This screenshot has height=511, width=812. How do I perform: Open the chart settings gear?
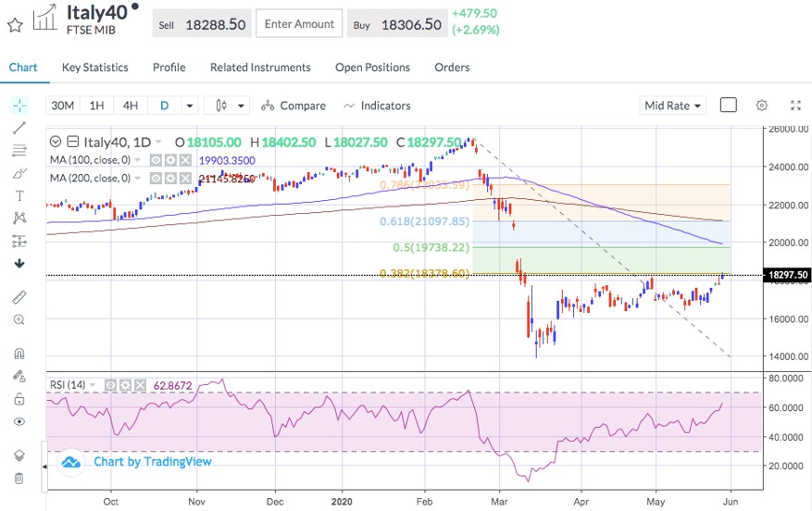click(x=761, y=106)
